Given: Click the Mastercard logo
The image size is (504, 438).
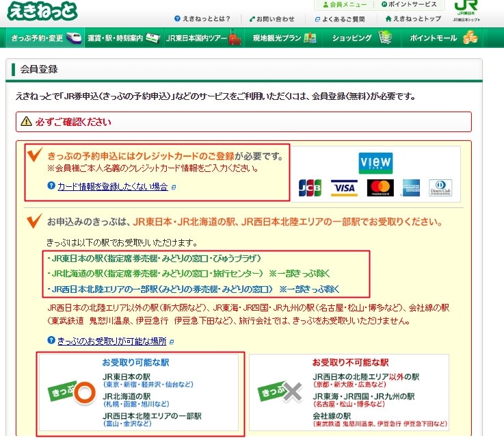Looking at the screenshot, I should pos(380,188).
